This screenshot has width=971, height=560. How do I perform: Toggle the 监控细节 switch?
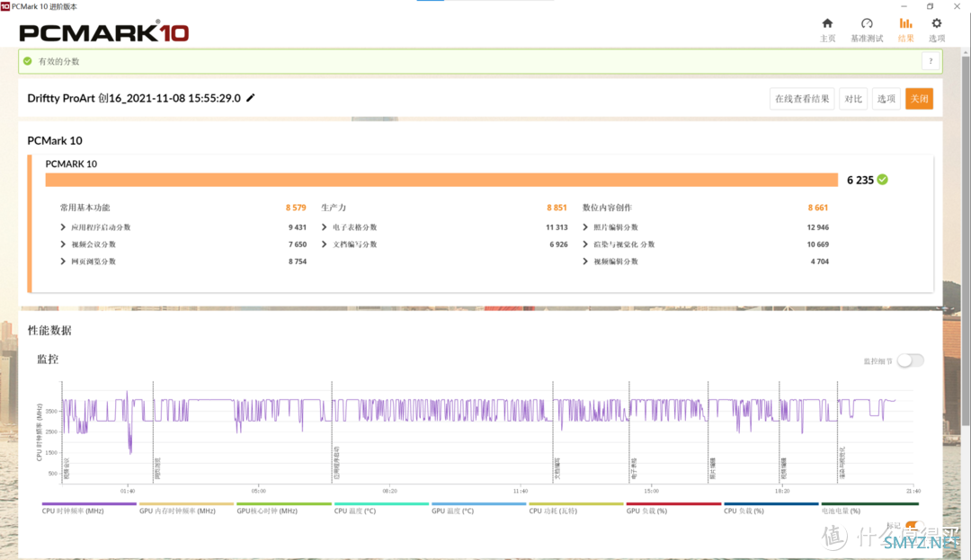tap(910, 360)
